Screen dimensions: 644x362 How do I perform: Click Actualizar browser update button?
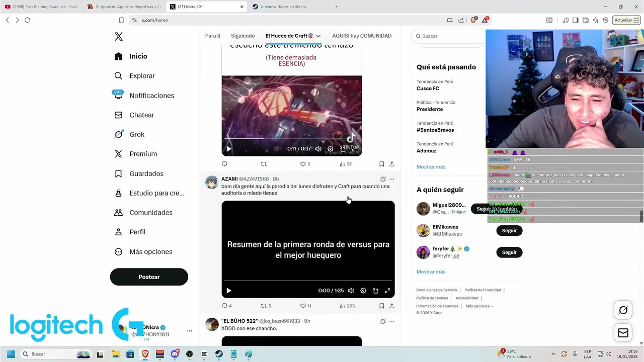626,20
